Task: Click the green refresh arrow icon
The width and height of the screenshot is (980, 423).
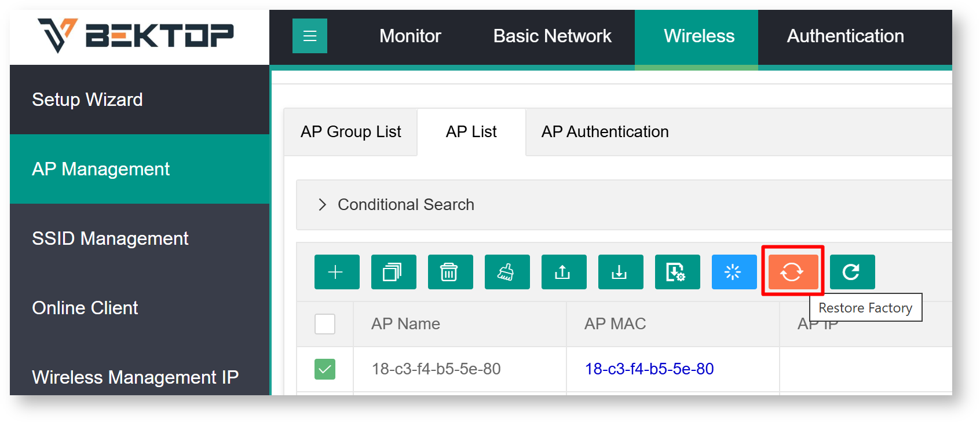Action: pyautogui.click(x=852, y=272)
